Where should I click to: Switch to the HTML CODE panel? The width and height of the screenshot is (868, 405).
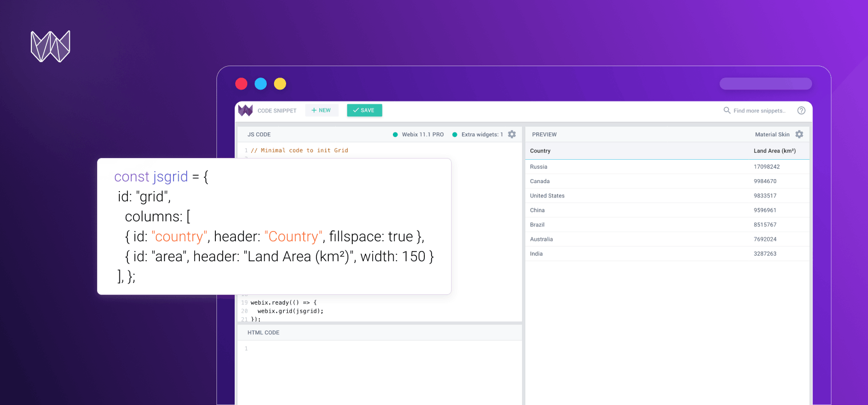263,332
